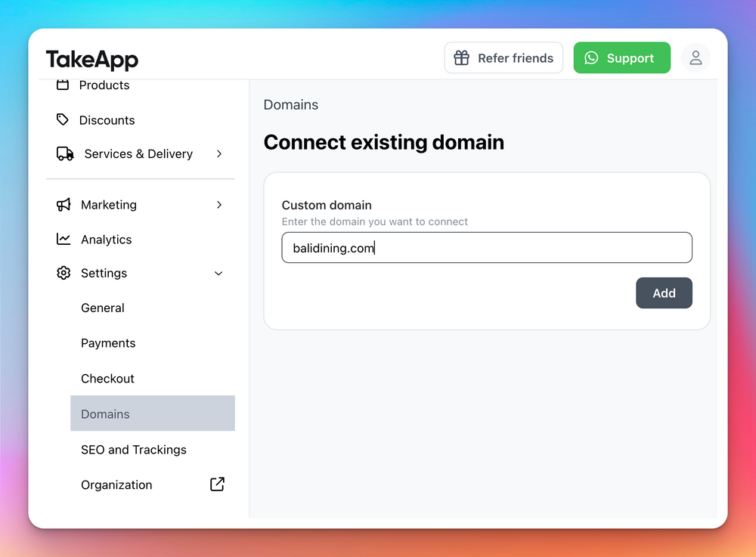Open the user profile avatar
756x557 pixels.
tap(696, 58)
